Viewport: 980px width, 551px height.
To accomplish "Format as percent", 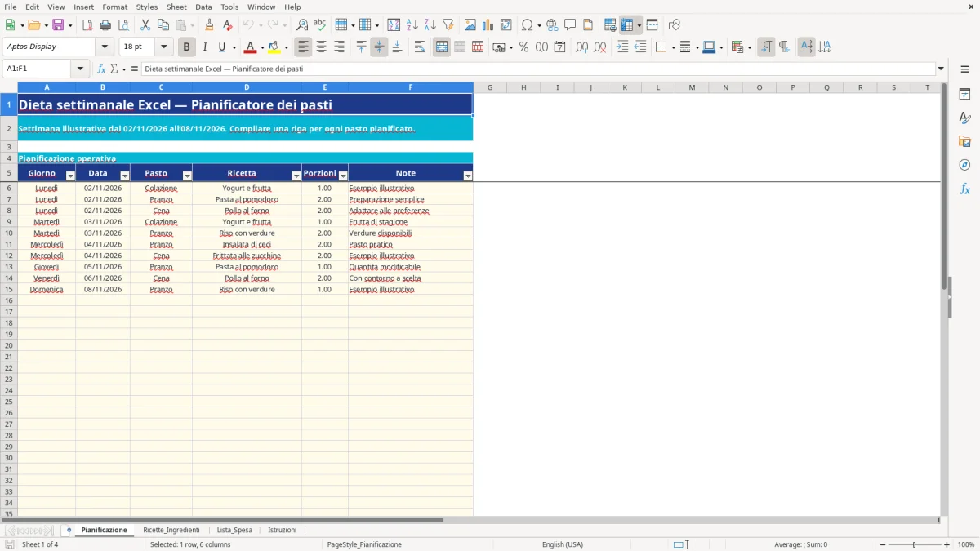I will click(523, 47).
